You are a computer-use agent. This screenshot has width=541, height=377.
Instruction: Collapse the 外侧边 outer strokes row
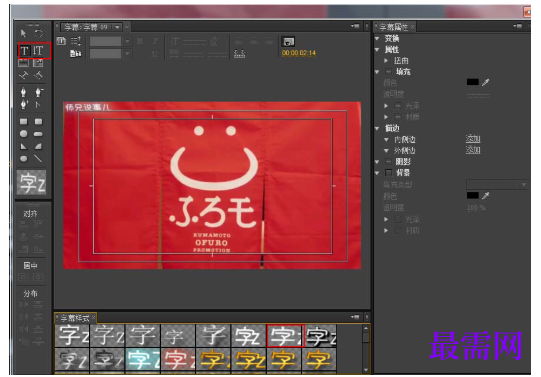386,151
